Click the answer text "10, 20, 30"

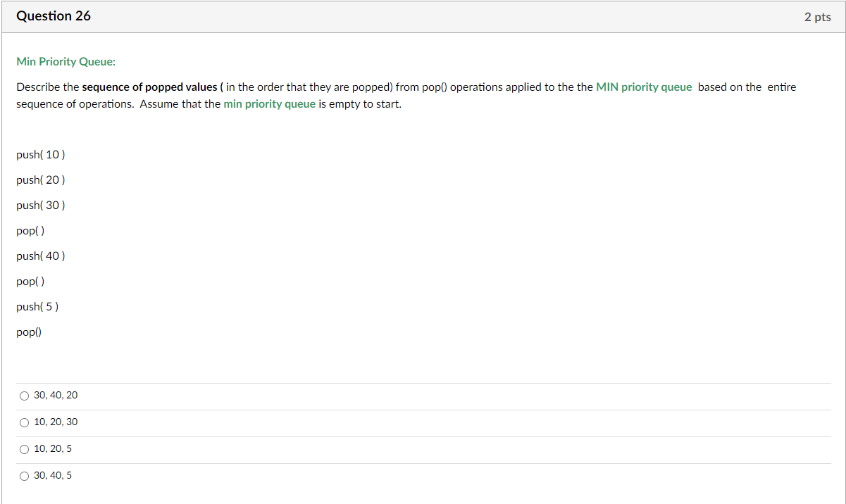coord(56,422)
